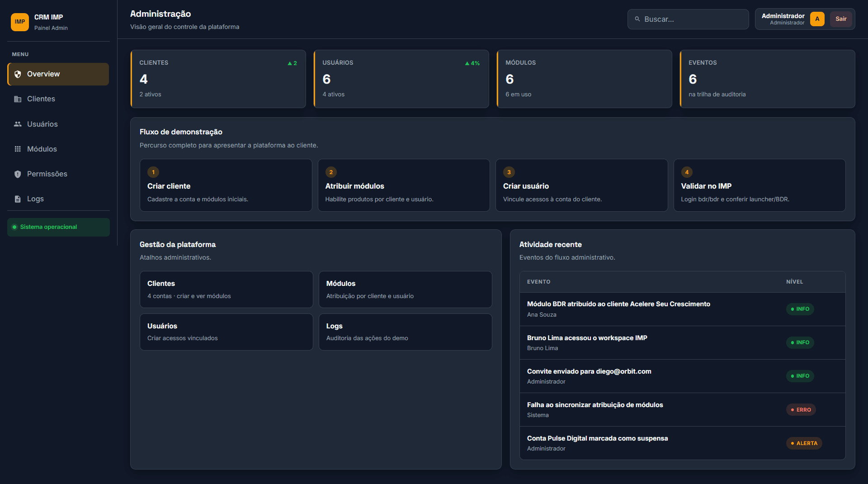Click the Logs document icon in sidebar
This screenshot has width=868, height=484.
point(18,199)
